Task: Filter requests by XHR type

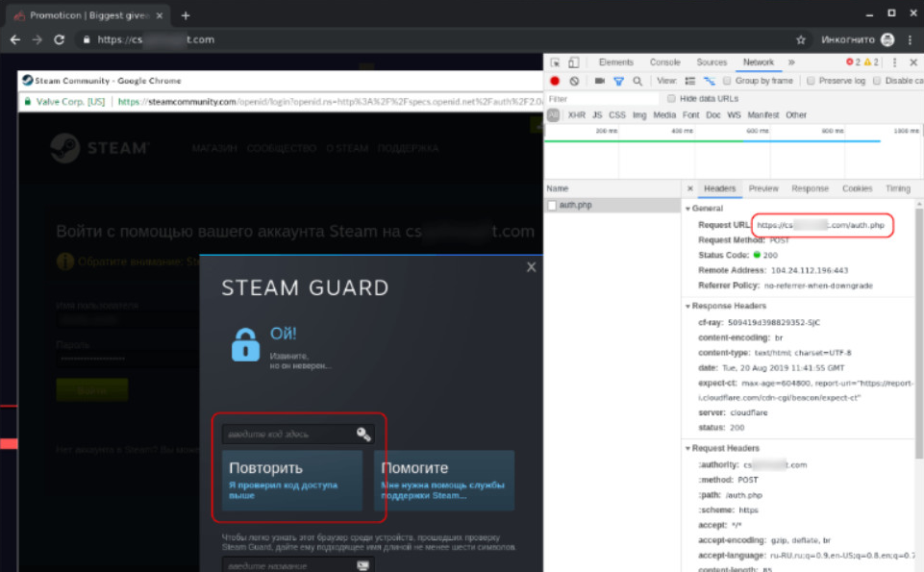Action: point(576,114)
